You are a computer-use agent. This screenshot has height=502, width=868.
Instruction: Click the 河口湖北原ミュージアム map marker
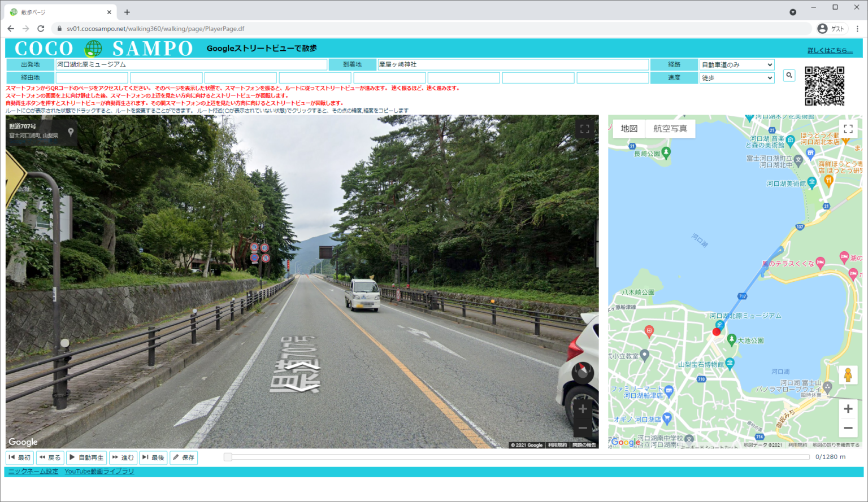[x=719, y=325]
